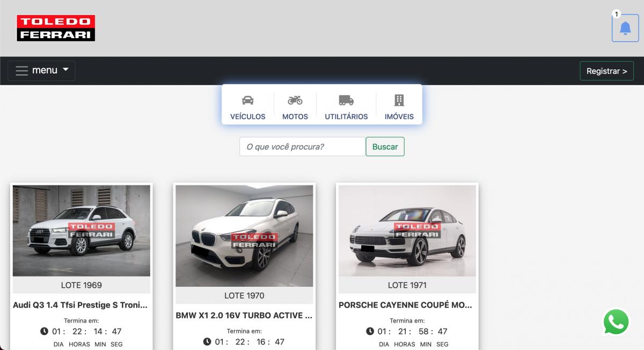Viewport: 644px width, 350px height.
Task: Open the VEÍCULOS category label
Action: click(248, 116)
